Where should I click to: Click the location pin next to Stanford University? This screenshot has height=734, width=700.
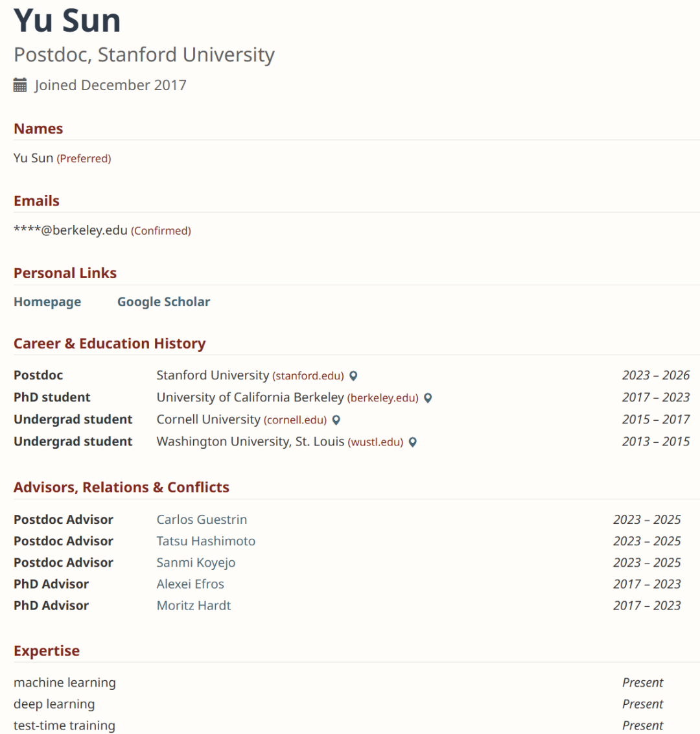[353, 376]
